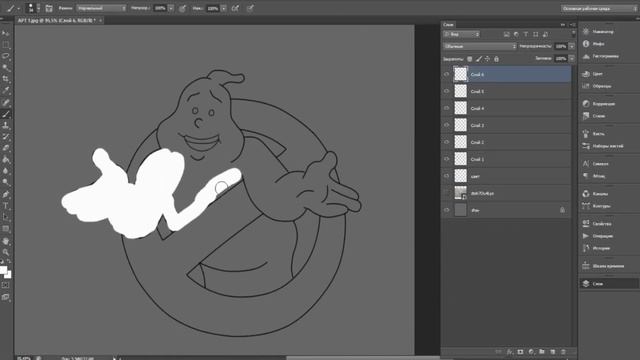Image resolution: width=640 pixels, height=360 pixels.
Task: Select the Path Selection tool
Action: coord(6,217)
